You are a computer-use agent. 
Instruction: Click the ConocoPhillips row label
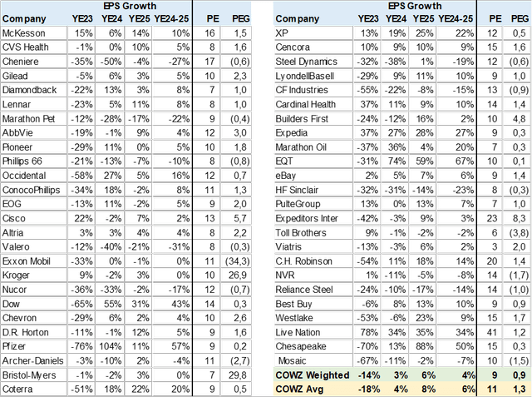tap(33, 190)
